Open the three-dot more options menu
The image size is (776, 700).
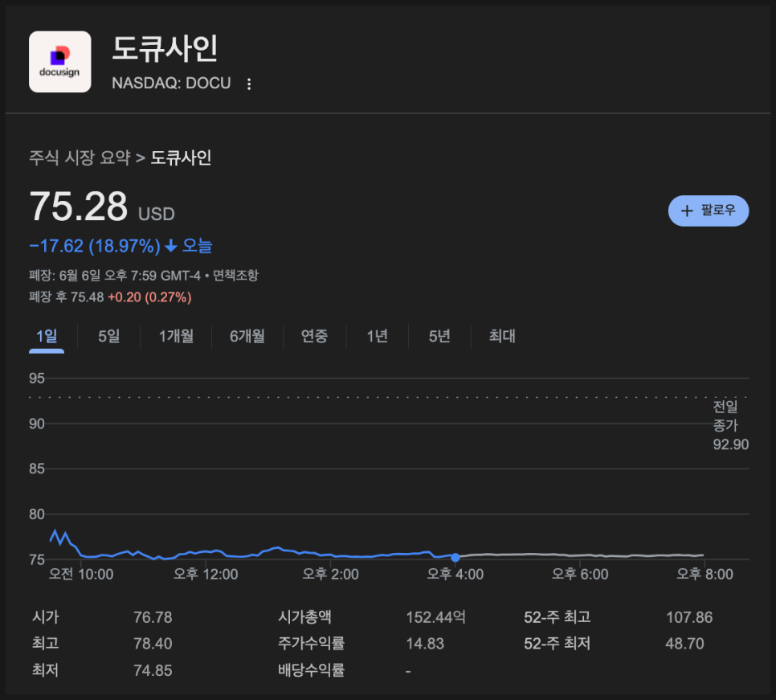[249, 84]
